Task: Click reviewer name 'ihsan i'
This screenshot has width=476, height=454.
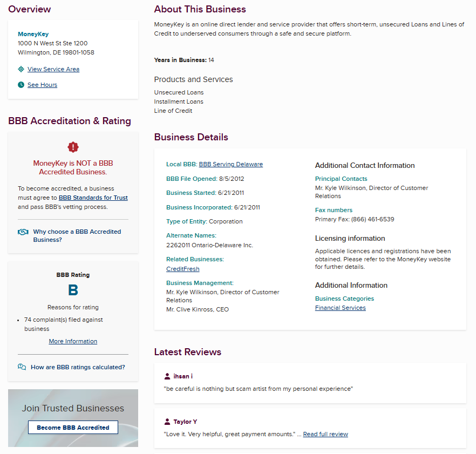Action: (183, 376)
